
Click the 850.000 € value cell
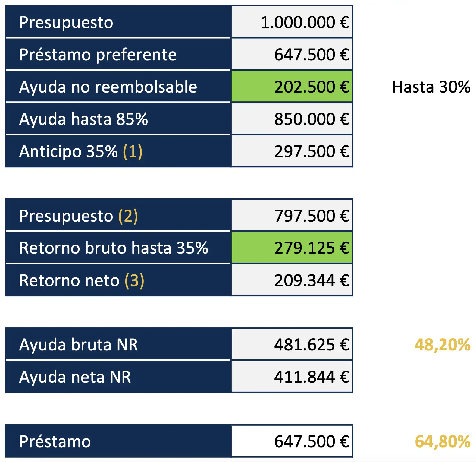(x=292, y=119)
